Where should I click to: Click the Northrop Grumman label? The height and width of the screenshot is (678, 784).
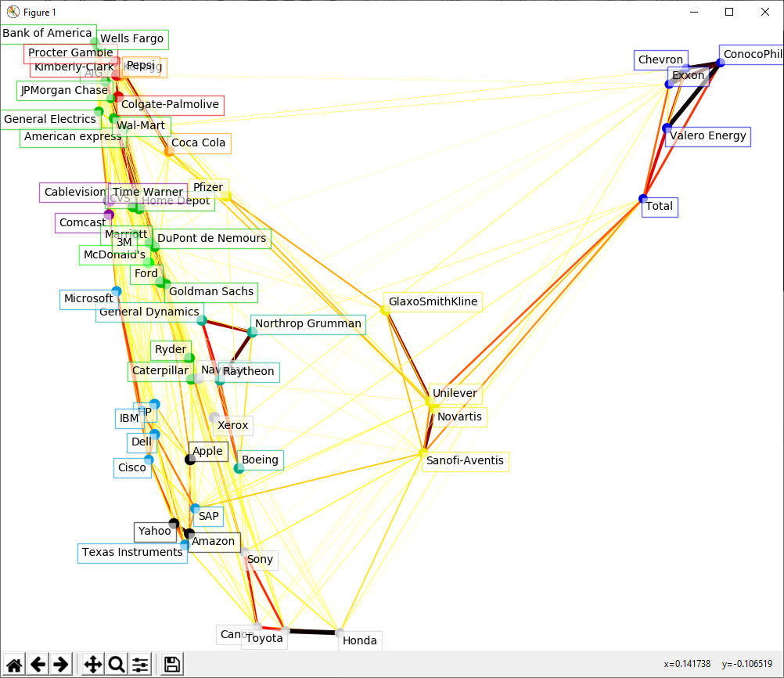click(308, 324)
